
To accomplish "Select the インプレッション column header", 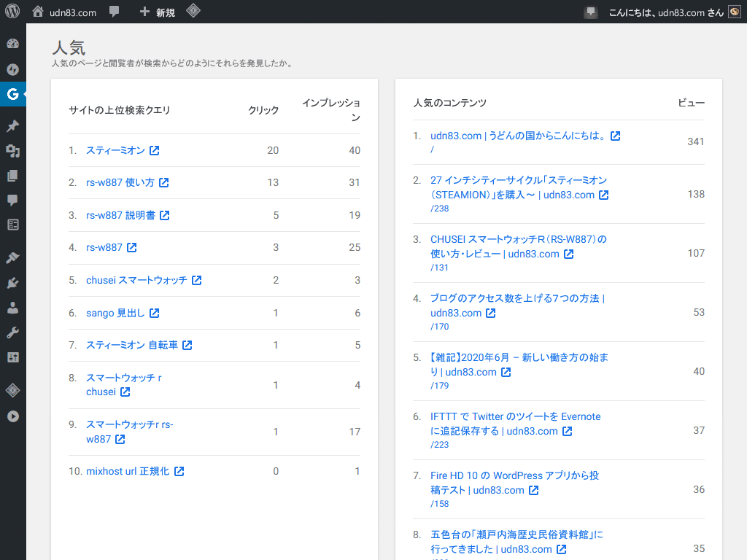I will [331, 110].
